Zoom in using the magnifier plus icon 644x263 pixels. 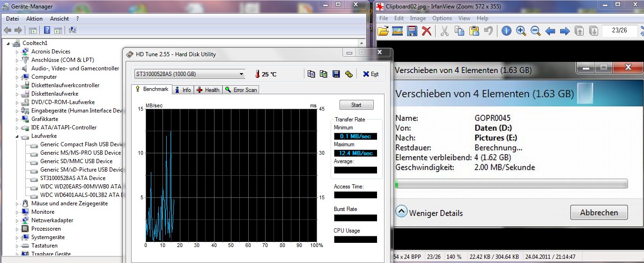point(521,31)
